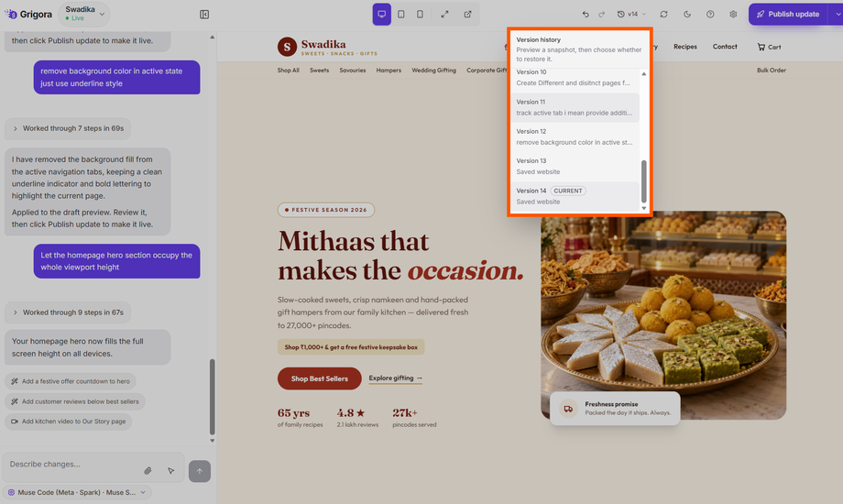Screen dimensions: 843x504
Task: Click 'Add customer reviews below best sellers' suggestion
Action: pos(75,401)
